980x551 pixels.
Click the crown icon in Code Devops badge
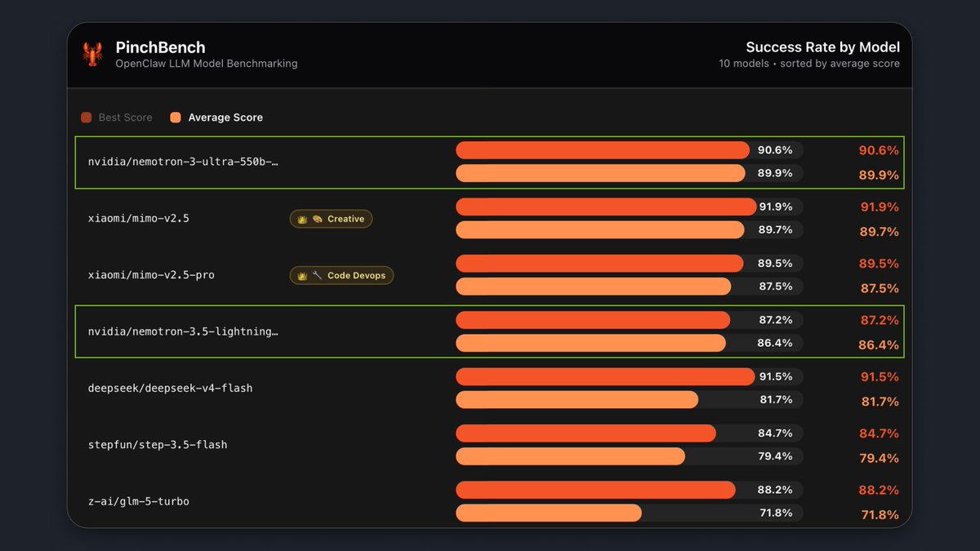tap(301, 276)
